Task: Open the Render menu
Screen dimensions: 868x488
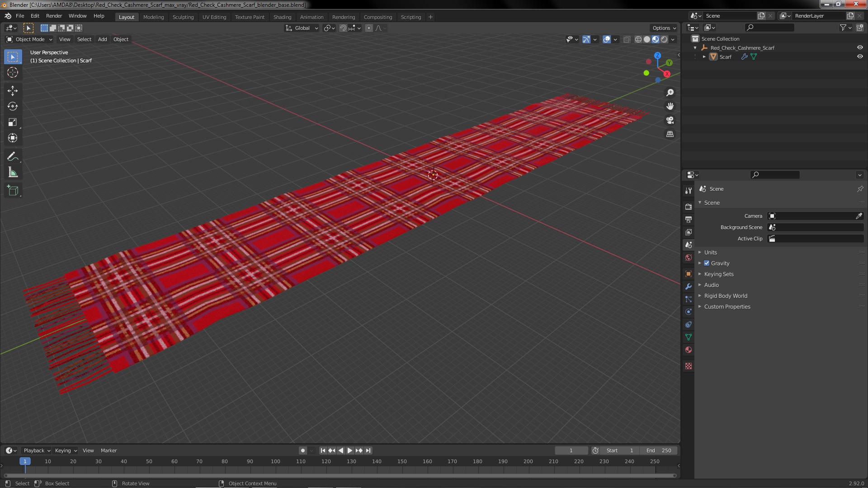Action: click(54, 16)
